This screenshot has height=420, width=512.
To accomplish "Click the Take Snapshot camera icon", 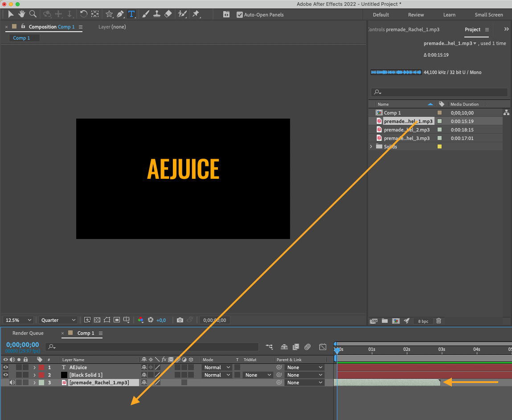I will coord(180,320).
